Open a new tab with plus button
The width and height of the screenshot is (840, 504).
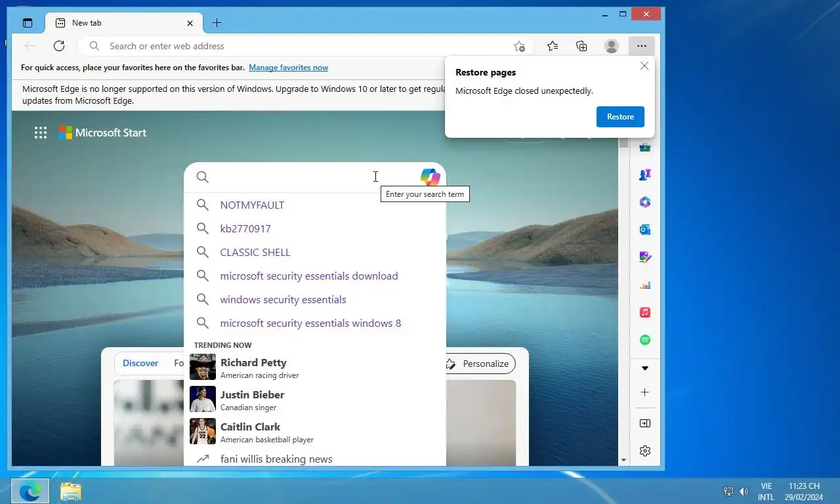(217, 23)
